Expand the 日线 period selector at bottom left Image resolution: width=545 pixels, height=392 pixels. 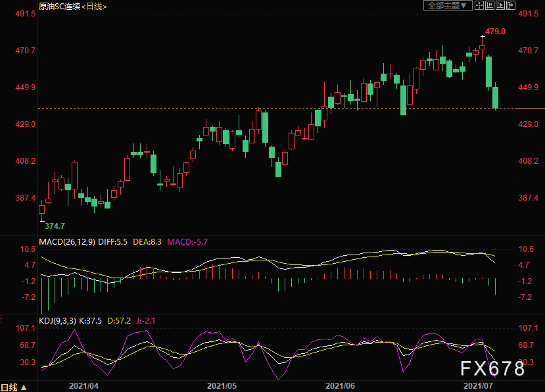point(14,387)
